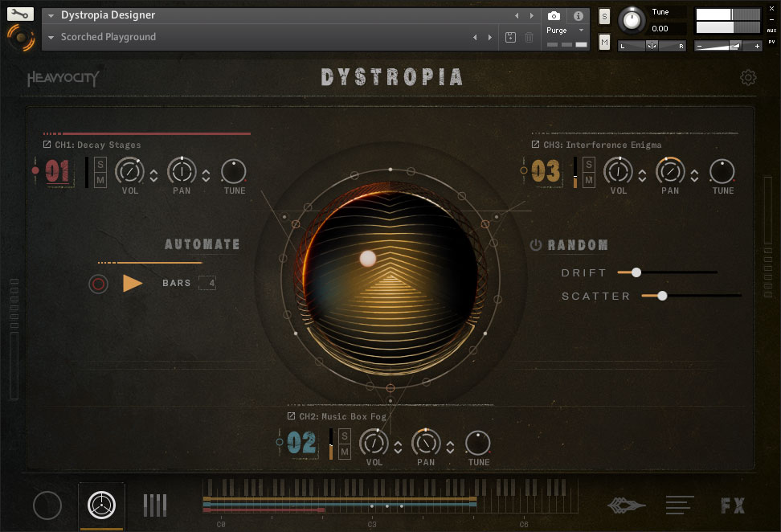This screenshot has height=532, width=781.
Task: Take a snapshot with the camera icon
Action: [554, 16]
